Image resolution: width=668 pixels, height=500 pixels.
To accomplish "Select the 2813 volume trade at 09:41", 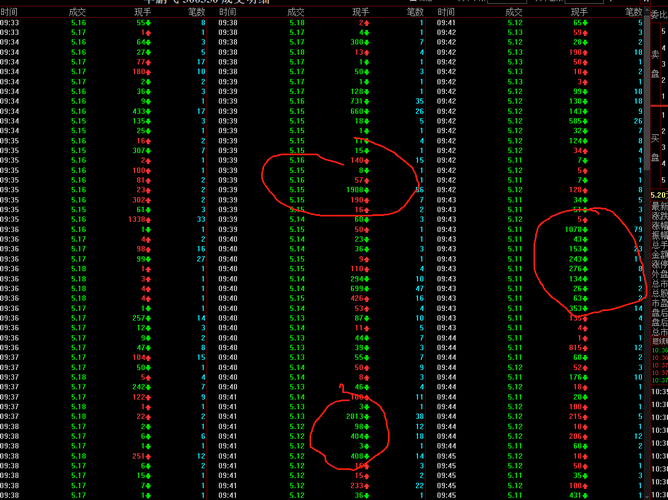I will [358, 417].
